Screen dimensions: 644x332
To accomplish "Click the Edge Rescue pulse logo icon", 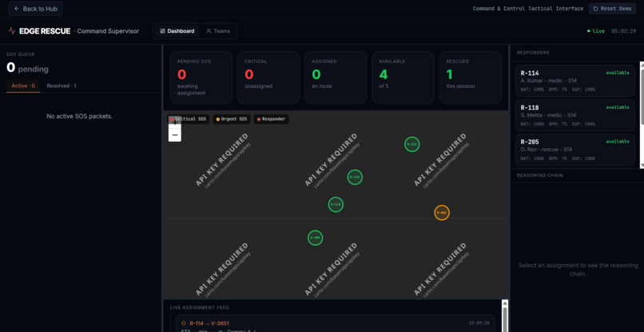I will click(12, 31).
